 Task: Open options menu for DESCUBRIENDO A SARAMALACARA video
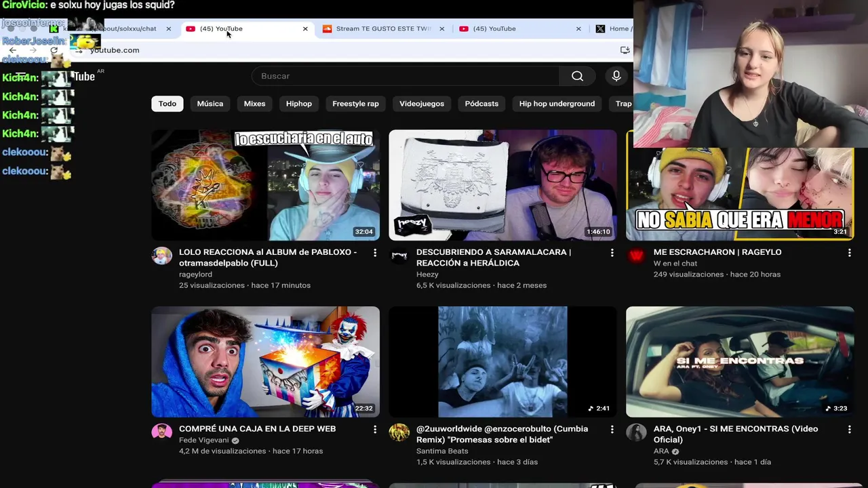tap(612, 253)
